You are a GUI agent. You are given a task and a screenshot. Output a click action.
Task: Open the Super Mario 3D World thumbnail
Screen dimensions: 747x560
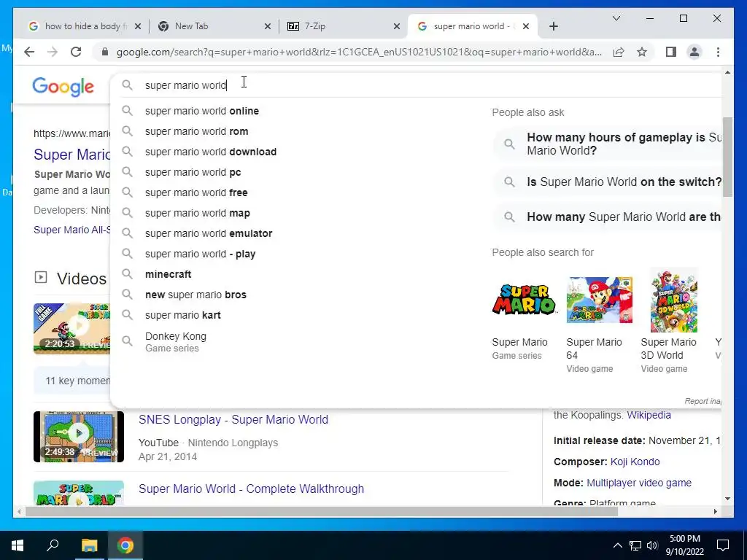tap(673, 300)
